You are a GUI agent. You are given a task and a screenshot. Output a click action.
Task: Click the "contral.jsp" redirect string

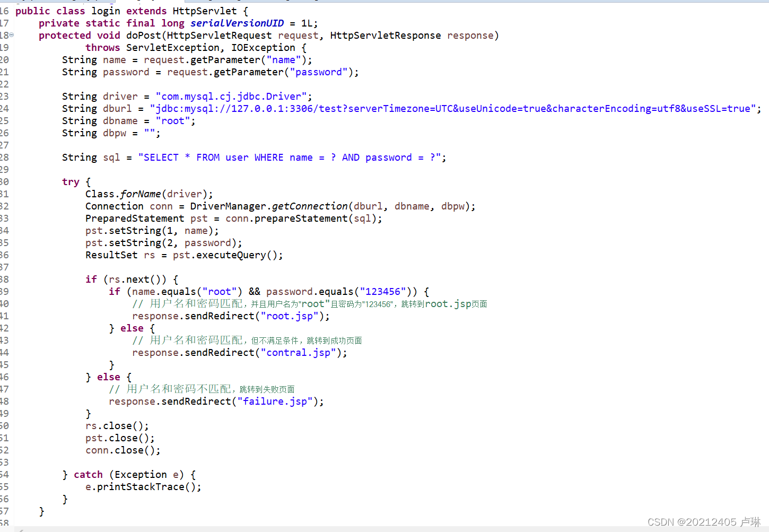(x=298, y=353)
